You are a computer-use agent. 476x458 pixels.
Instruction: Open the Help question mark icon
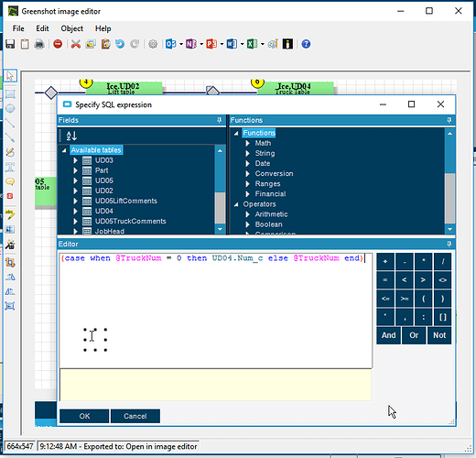tap(306, 44)
